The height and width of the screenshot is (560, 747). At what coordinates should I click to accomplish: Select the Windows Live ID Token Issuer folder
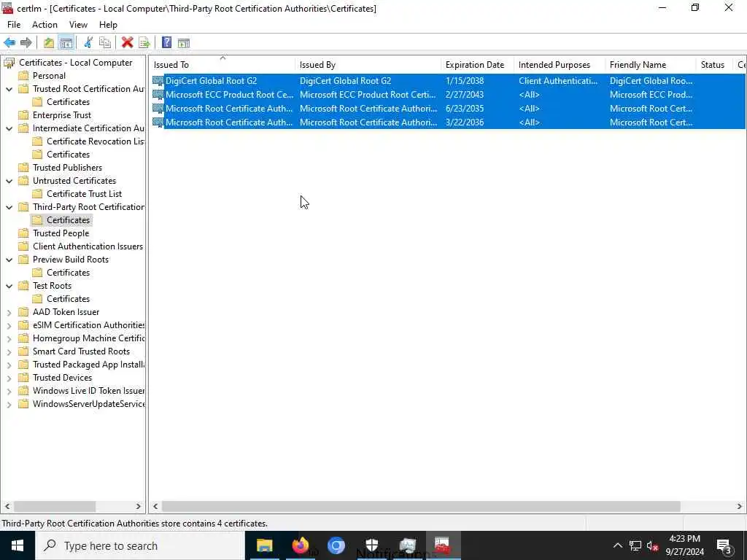pyautogui.click(x=88, y=391)
